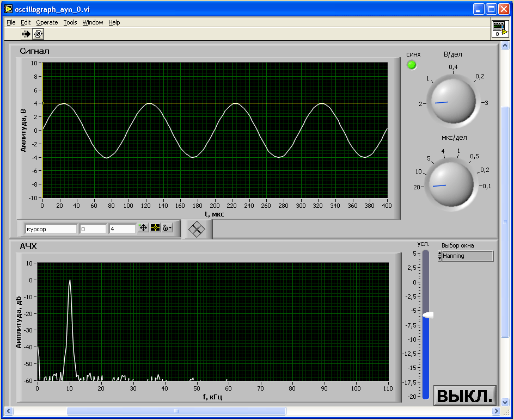
Task: Open the Help menu
Action: point(114,22)
